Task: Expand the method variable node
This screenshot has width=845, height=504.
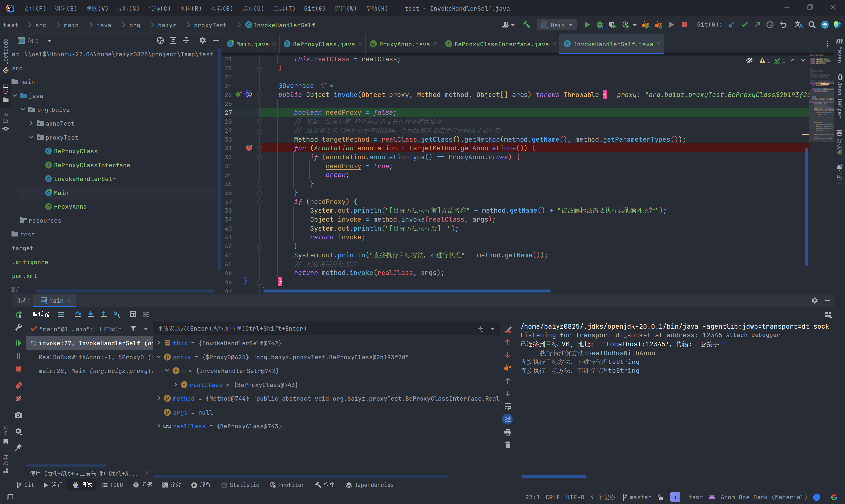Action: click(159, 398)
